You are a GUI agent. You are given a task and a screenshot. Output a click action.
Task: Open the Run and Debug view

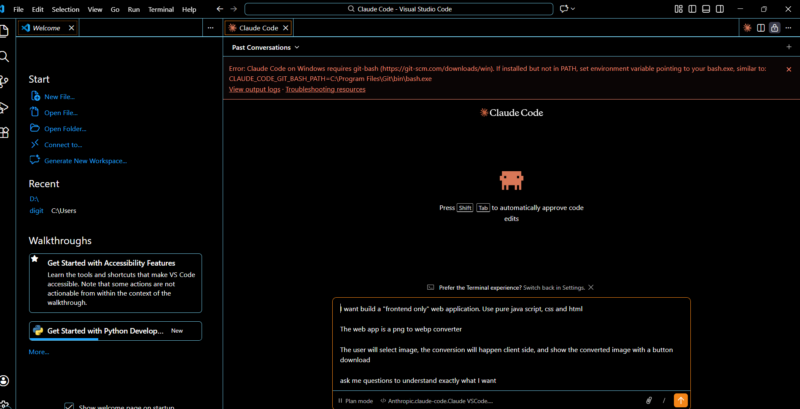pos(4,107)
